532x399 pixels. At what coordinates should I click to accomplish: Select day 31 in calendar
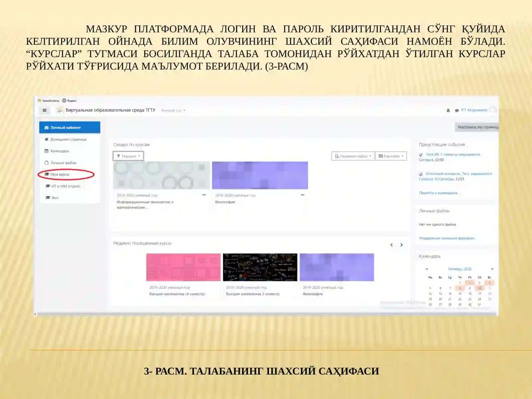click(479, 304)
